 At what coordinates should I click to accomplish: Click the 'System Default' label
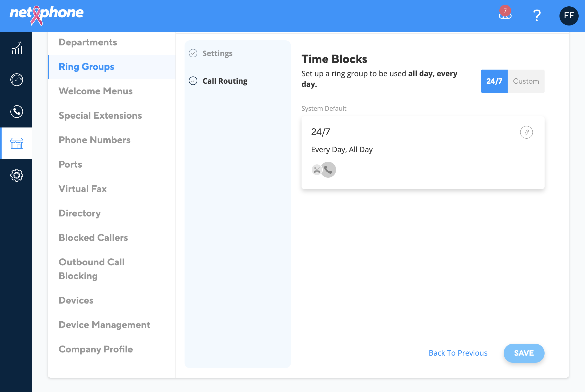pyautogui.click(x=324, y=108)
